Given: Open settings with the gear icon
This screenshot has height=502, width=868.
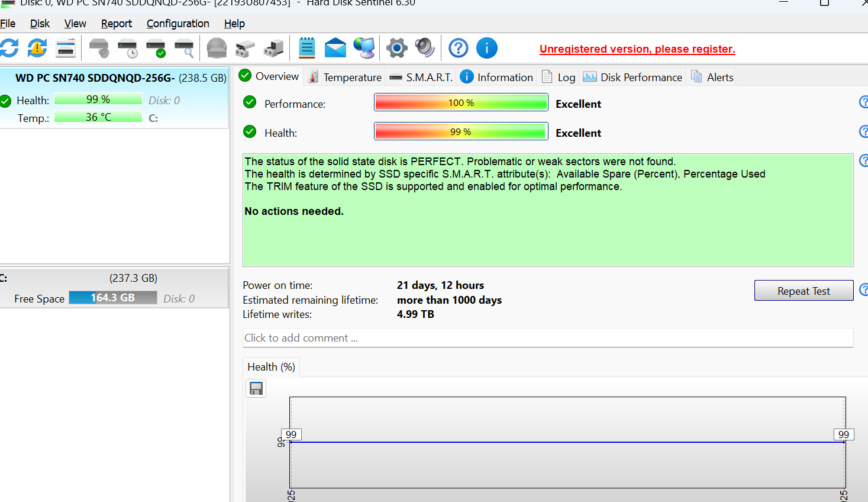Looking at the screenshot, I should tap(396, 48).
